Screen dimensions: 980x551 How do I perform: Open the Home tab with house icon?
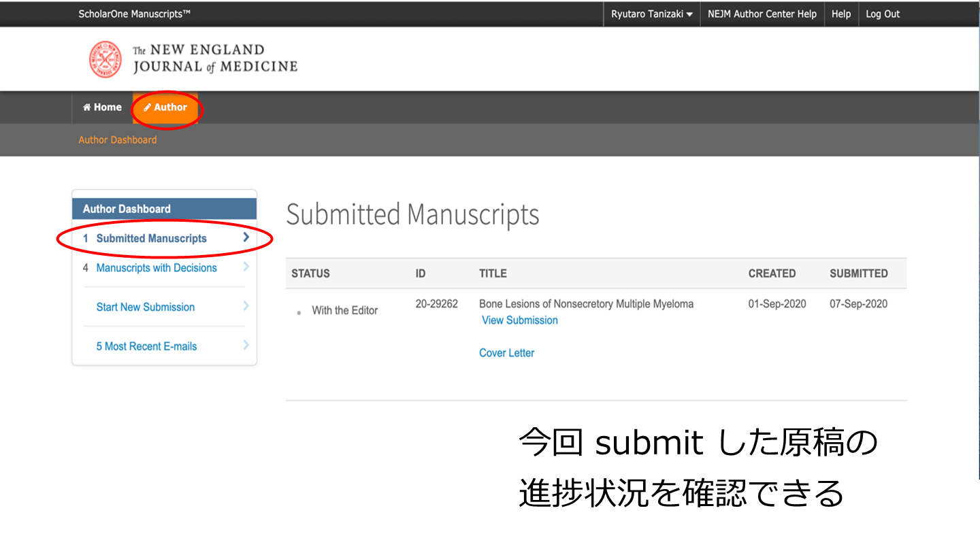(x=102, y=107)
